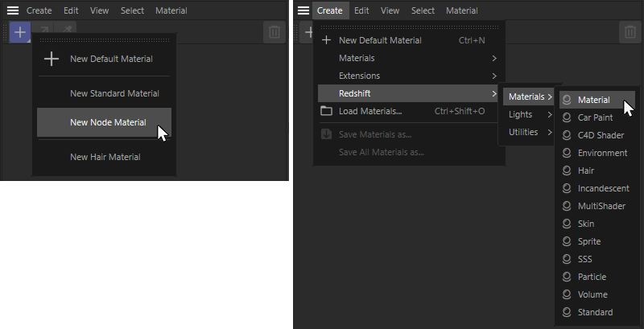Choose Car Paint material
Image resolution: width=644 pixels, height=329 pixels.
pos(597,117)
